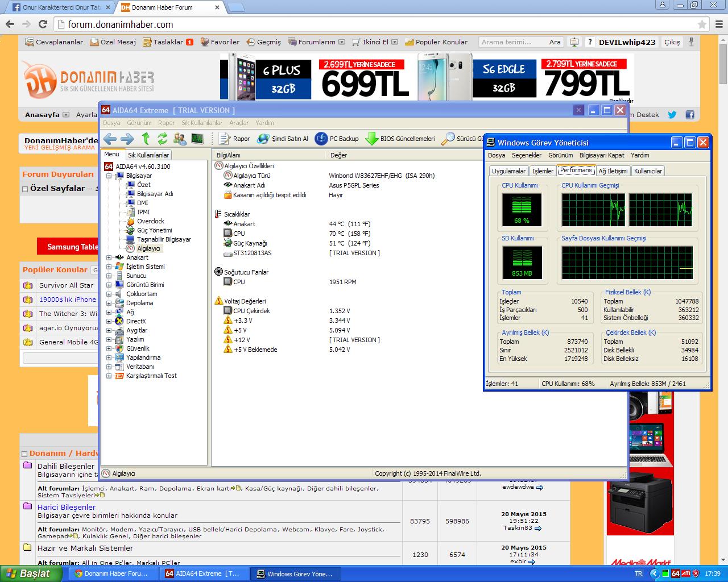The image size is (728, 582).
Task: Click Ara search button on forum
Action: [555, 42]
